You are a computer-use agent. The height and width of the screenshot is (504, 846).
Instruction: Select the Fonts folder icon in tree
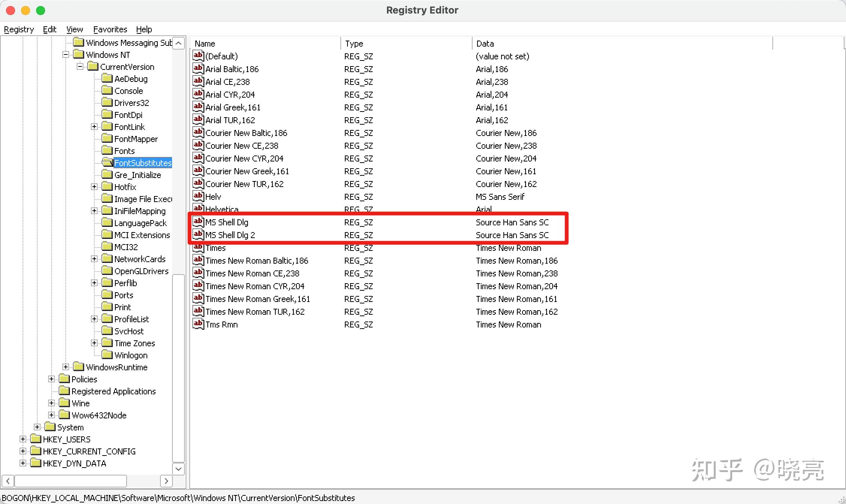point(107,151)
